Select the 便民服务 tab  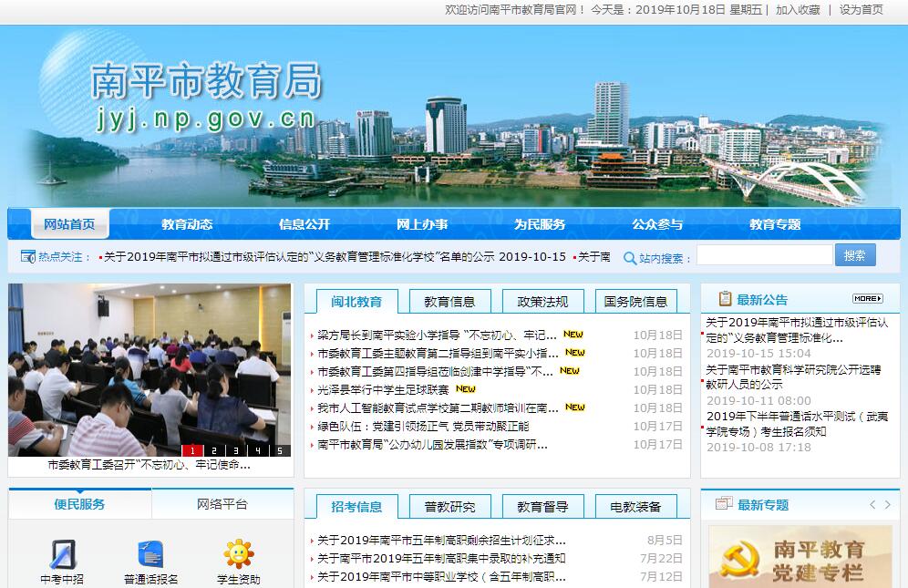(80, 503)
